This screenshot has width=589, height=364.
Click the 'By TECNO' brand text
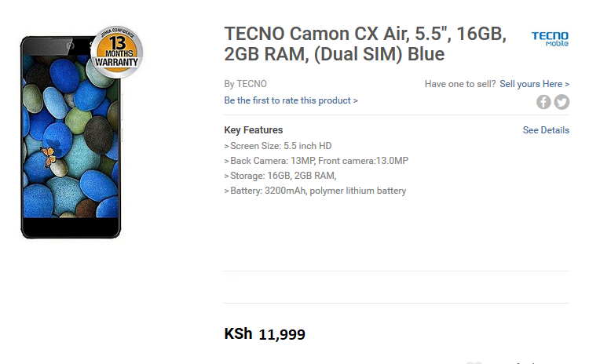click(245, 84)
